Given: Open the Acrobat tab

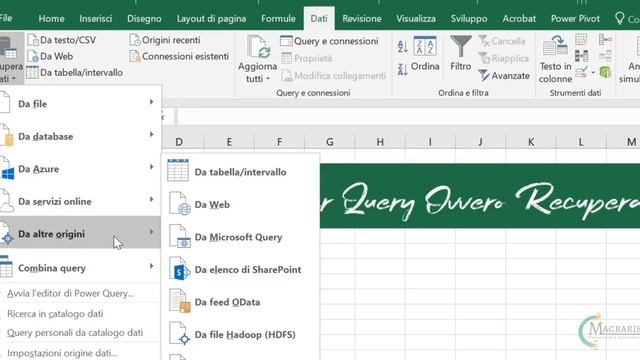Looking at the screenshot, I should point(519,19).
